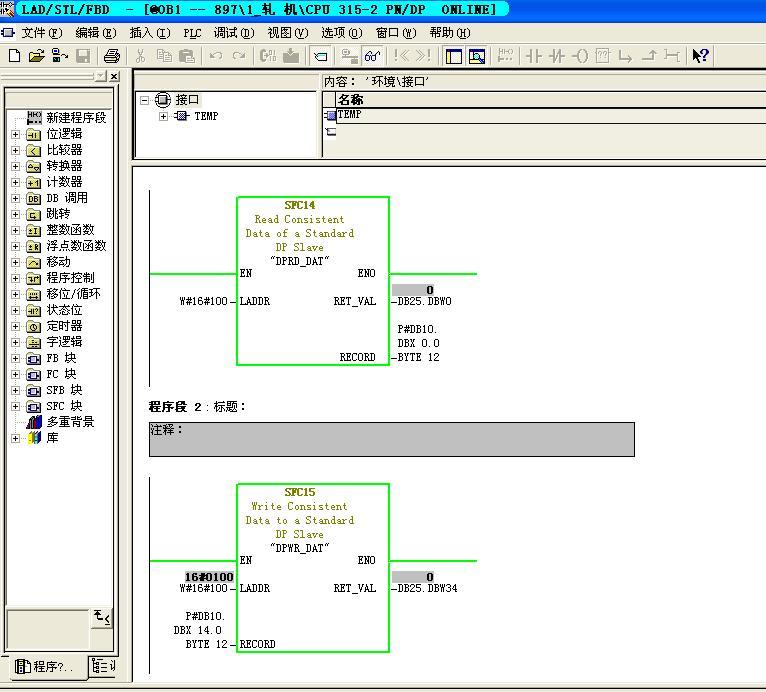Open the 文件(F) menu
Image resolution: width=766 pixels, height=692 pixels.
tap(42, 33)
